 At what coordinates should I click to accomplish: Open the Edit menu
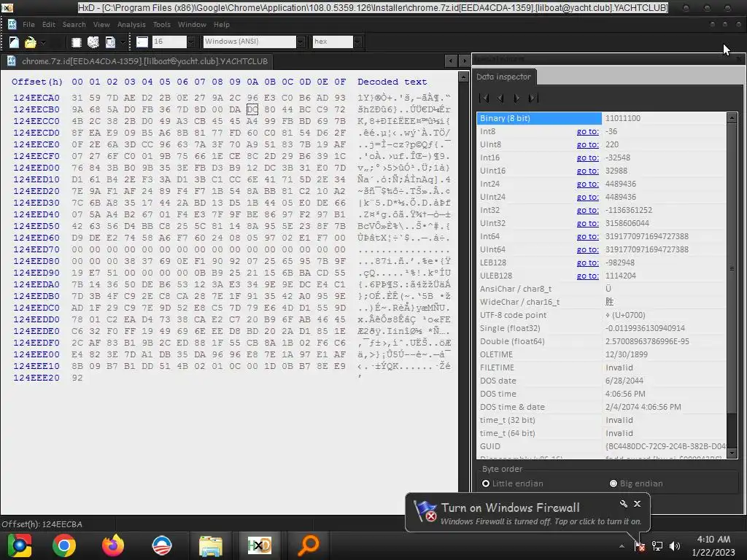pos(49,24)
